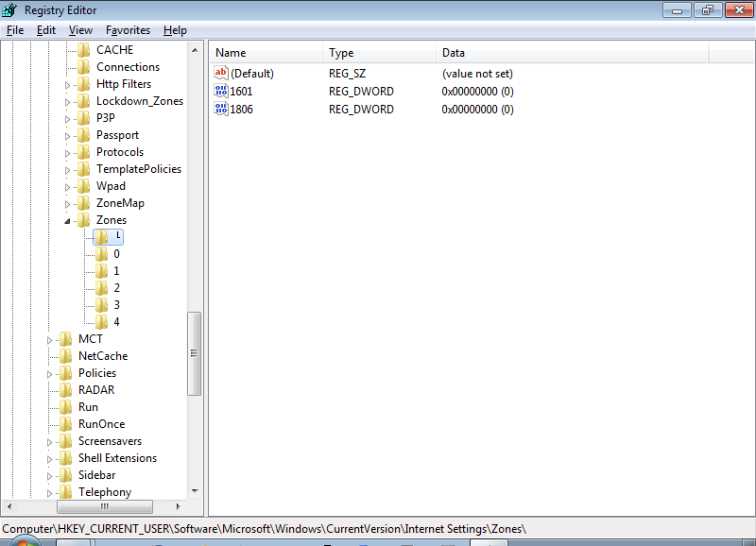Click the tree horizontal scrollbar thumb
The width and height of the screenshot is (756, 546).
[105, 506]
